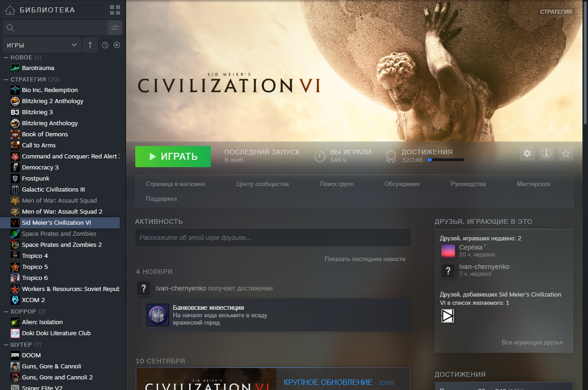Click DOOM game icon
Image resolution: width=588 pixels, height=390 pixels.
coord(15,355)
